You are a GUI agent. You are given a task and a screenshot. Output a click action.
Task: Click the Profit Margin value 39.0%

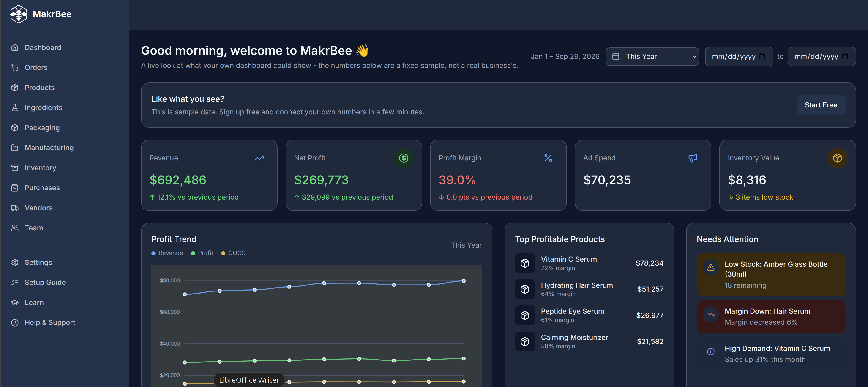click(x=457, y=180)
